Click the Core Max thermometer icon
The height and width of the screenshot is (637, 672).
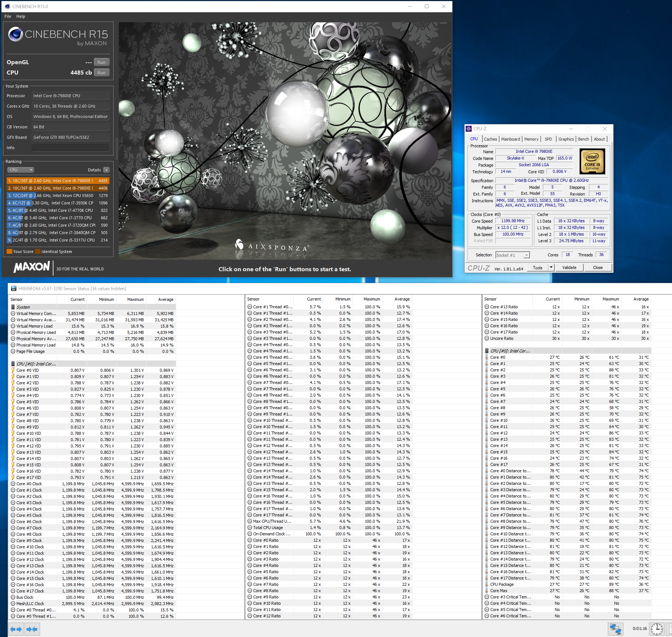click(486, 591)
